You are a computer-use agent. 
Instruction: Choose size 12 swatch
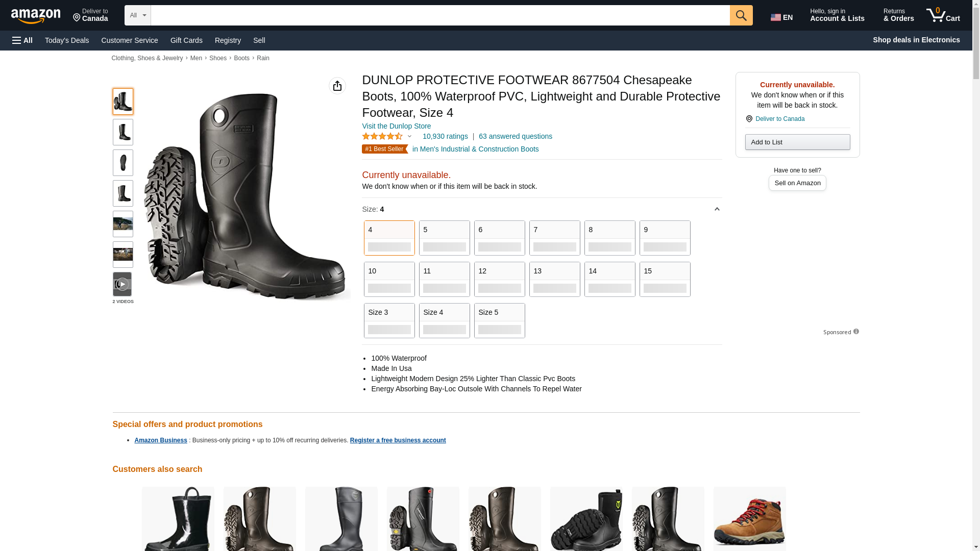[x=499, y=279]
